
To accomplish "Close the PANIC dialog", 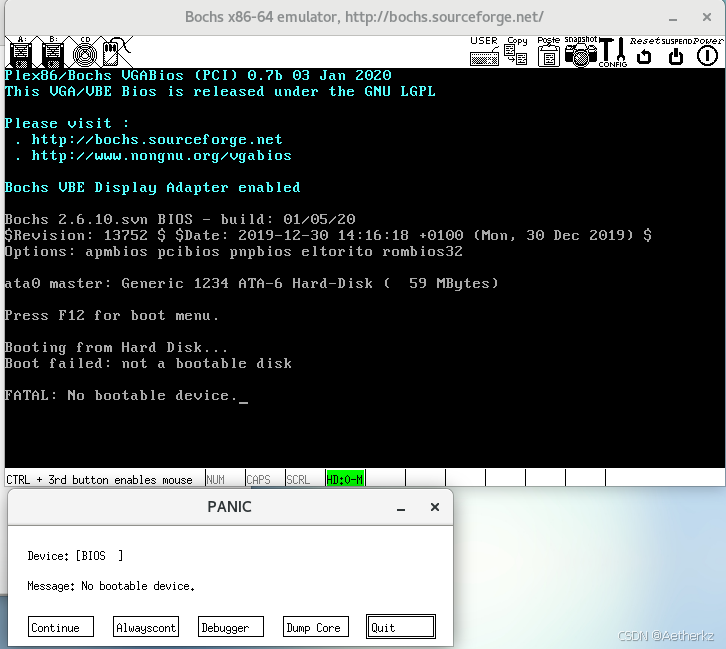I will point(434,507).
